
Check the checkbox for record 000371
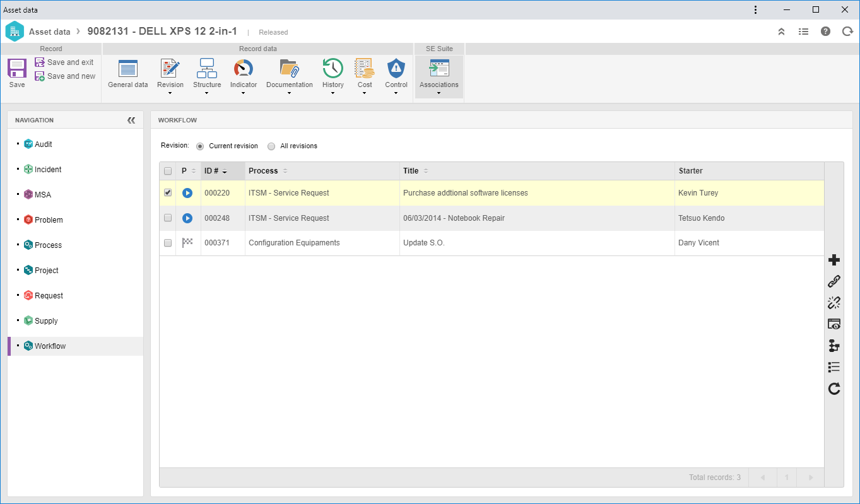tap(168, 243)
